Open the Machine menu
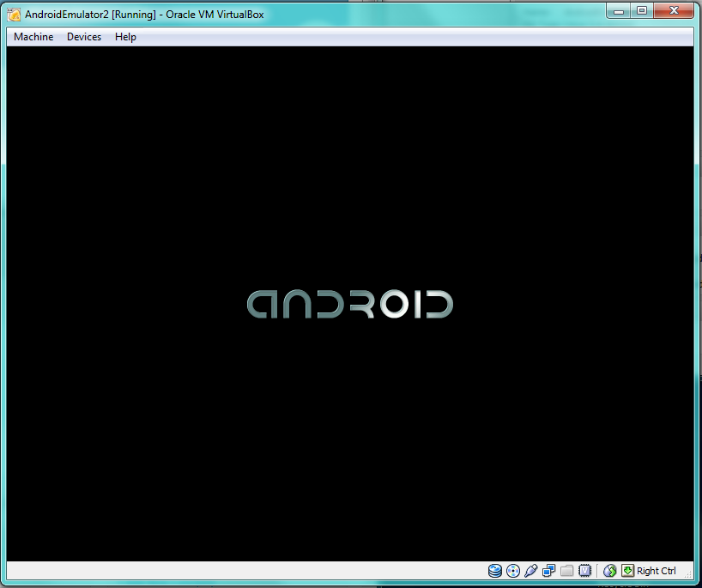 (x=33, y=37)
